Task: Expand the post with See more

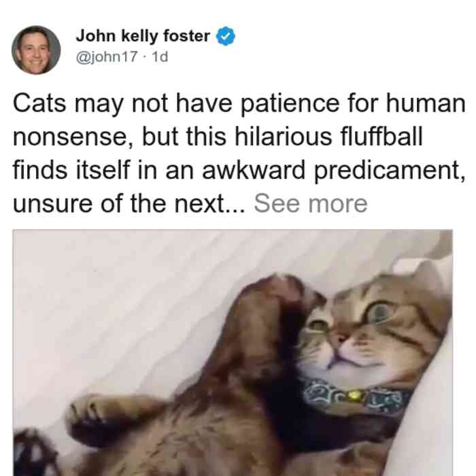Action: point(311,203)
